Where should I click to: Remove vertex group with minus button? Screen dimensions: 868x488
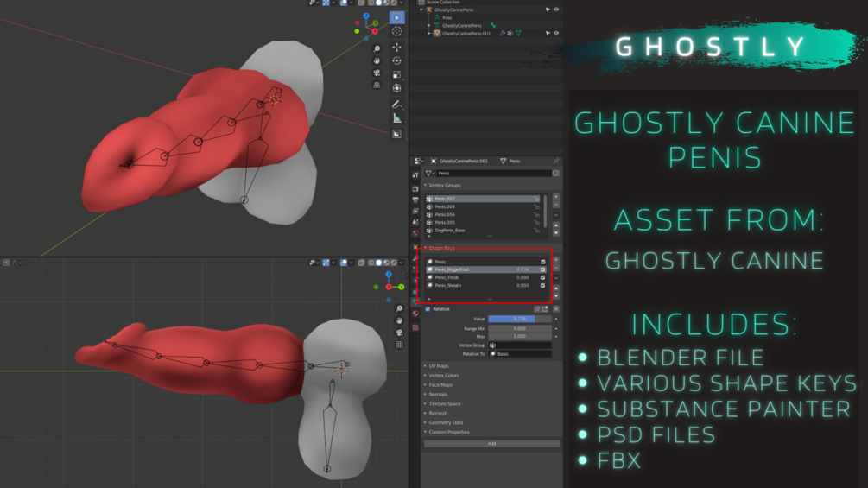click(x=556, y=204)
